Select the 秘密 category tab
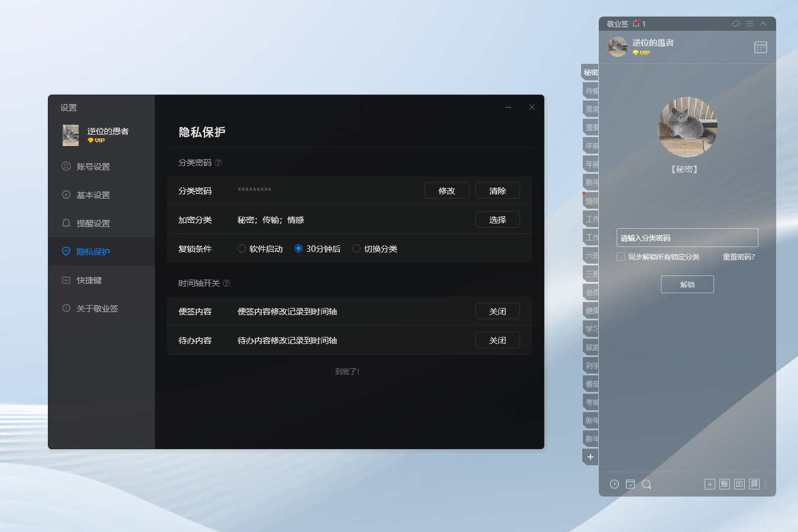 (590, 72)
